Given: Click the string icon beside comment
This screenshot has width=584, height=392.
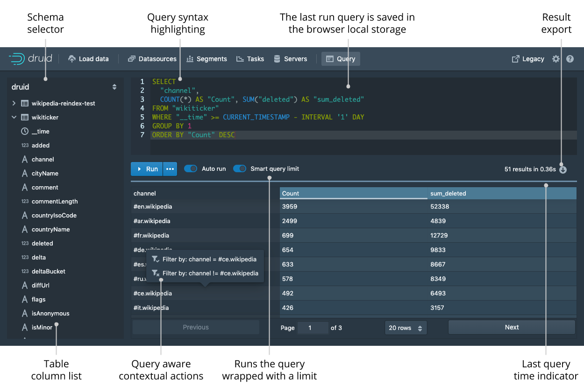Looking at the screenshot, I should coord(25,187).
